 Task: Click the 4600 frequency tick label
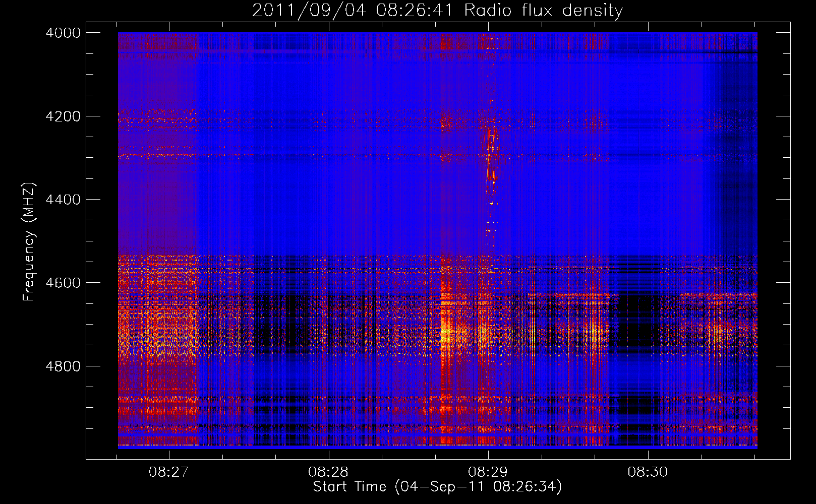63,283
